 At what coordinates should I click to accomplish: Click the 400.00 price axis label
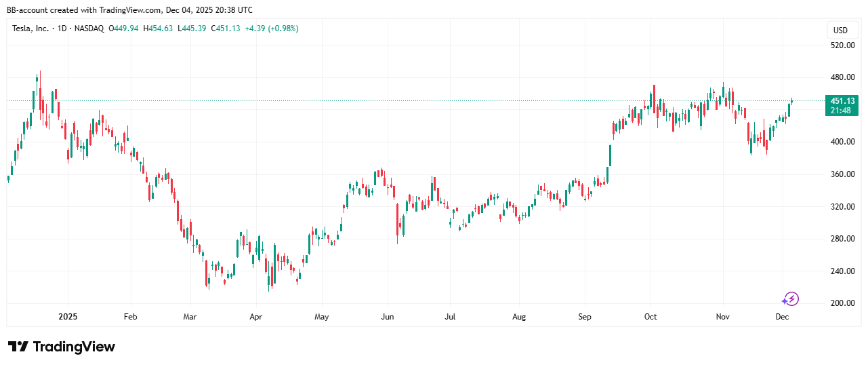pos(843,142)
